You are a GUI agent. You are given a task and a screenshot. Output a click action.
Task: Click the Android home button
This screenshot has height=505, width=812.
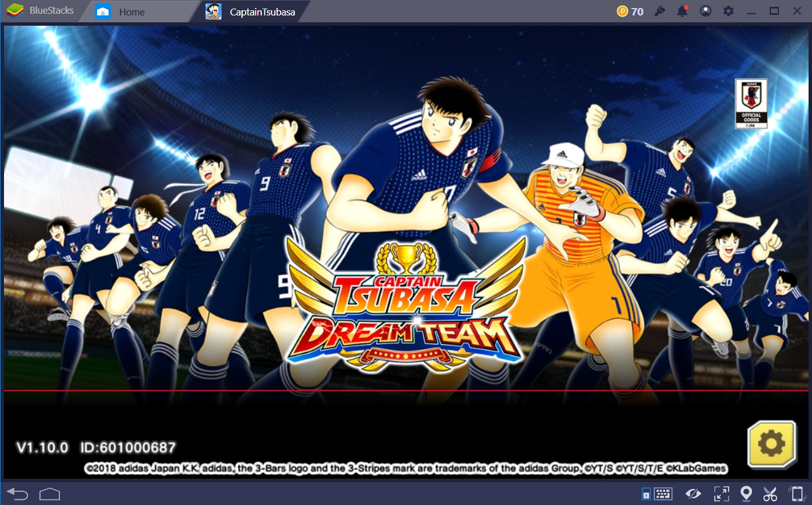coord(50,494)
